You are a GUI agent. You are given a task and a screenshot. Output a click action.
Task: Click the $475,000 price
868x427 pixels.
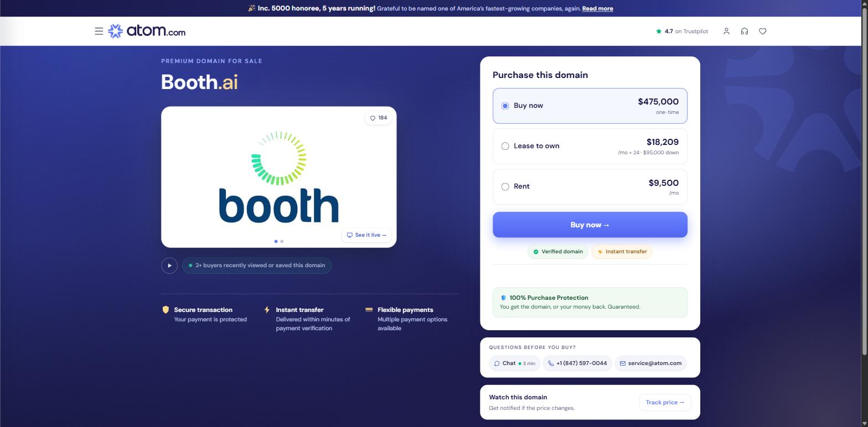tap(658, 101)
